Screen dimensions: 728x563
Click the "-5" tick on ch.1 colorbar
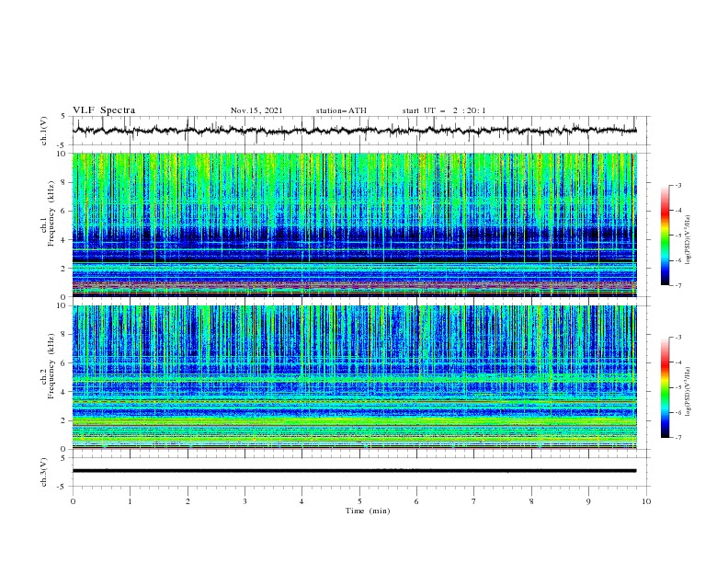[677, 236]
